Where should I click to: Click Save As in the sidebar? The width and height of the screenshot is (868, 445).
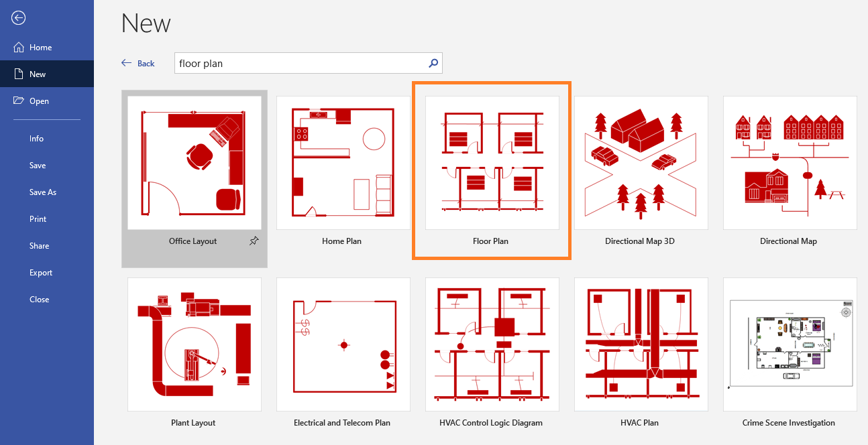pos(42,192)
